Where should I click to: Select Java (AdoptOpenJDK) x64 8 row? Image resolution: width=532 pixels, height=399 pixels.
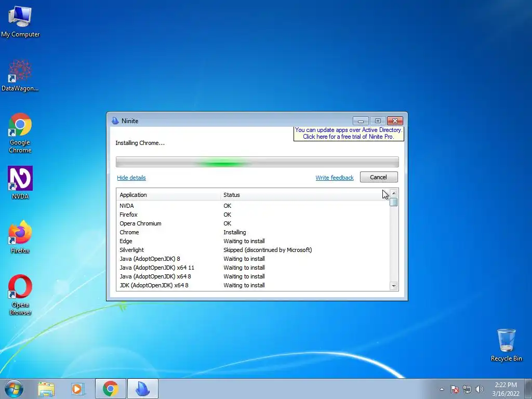click(x=253, y=276)
